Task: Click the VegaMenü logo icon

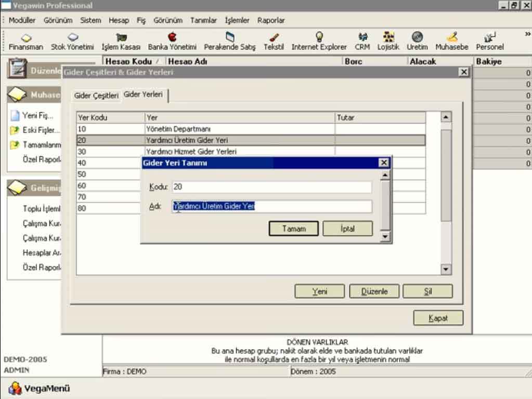Action: (x=15, y=388)
